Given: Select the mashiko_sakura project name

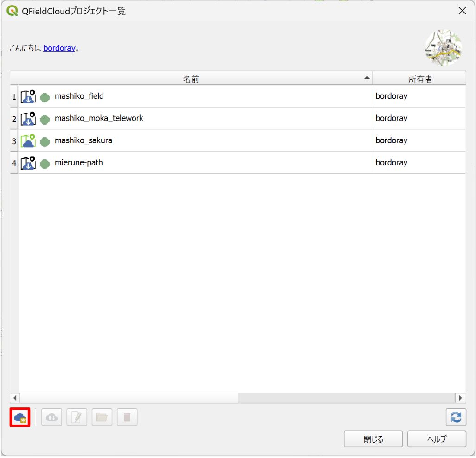Looking at the screenshot, I should [84, 140].
